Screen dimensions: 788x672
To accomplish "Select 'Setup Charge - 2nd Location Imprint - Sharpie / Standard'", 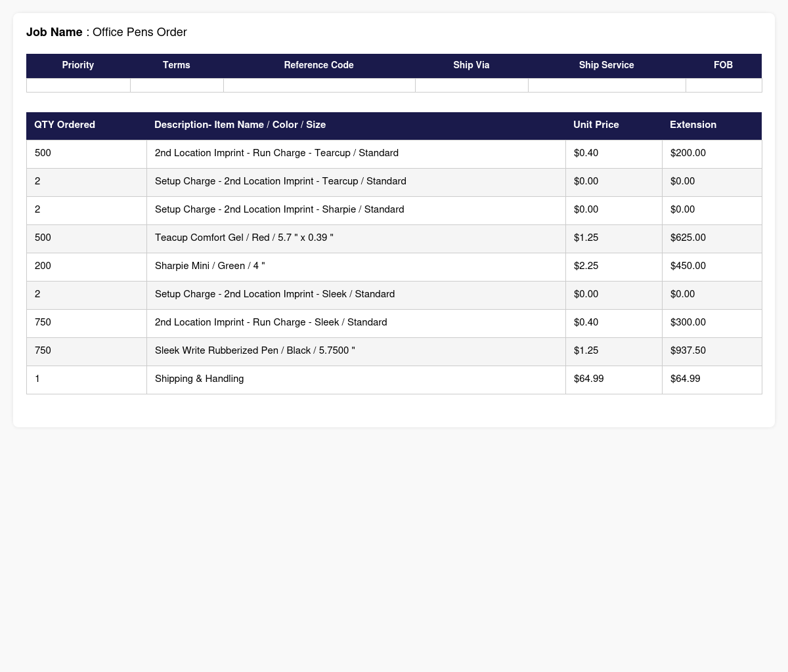I will (279, 209).
